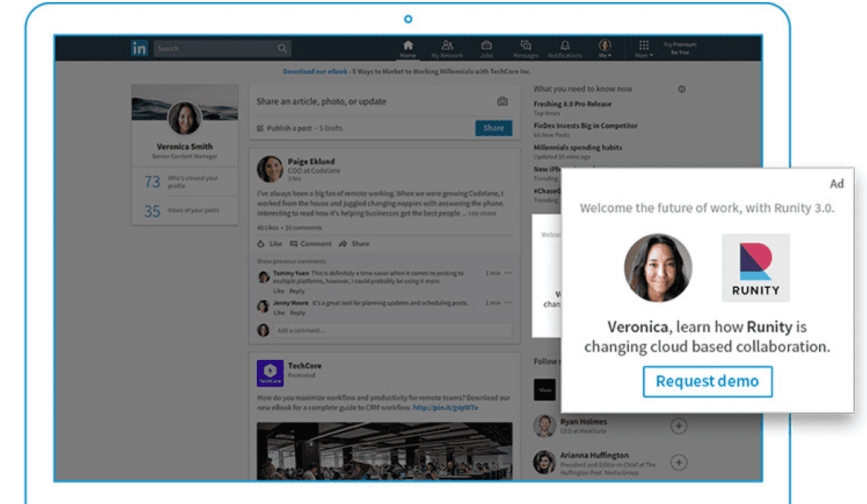Viewport: 867px width, 504px height.
Task: Click the Runity logo in the ad
Action: [x=756, y=268]
